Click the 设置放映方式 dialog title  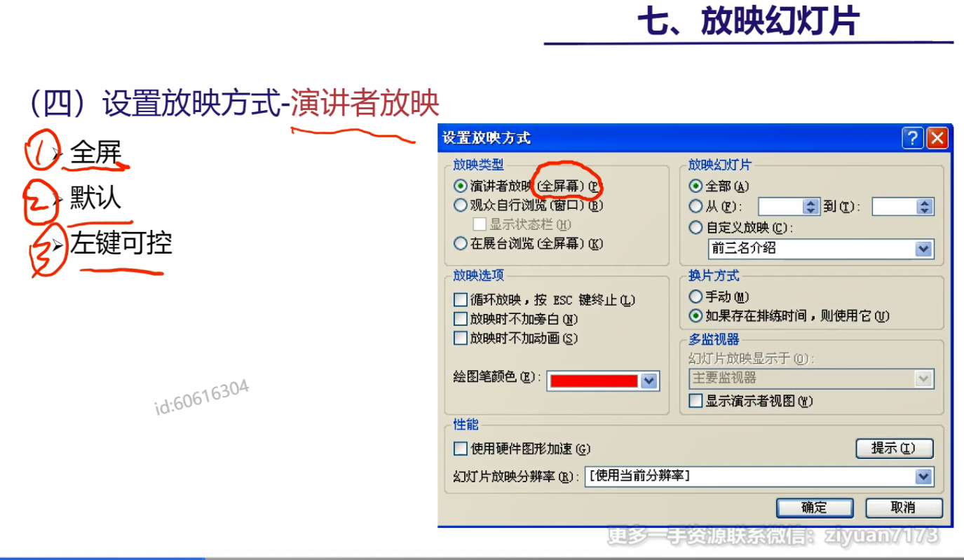tap(487, 138)
